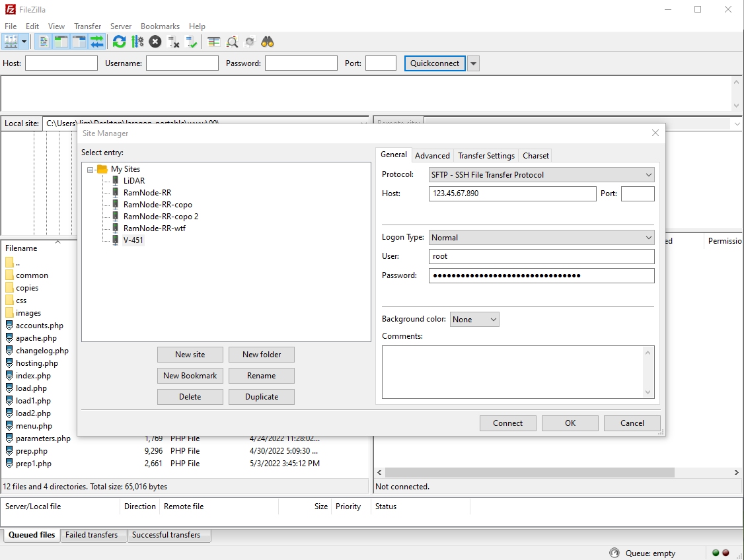Viewport: 744px width, 560px height.
Task: Select the RamNode-RR-wtf site entry
Action: point(154,228)
